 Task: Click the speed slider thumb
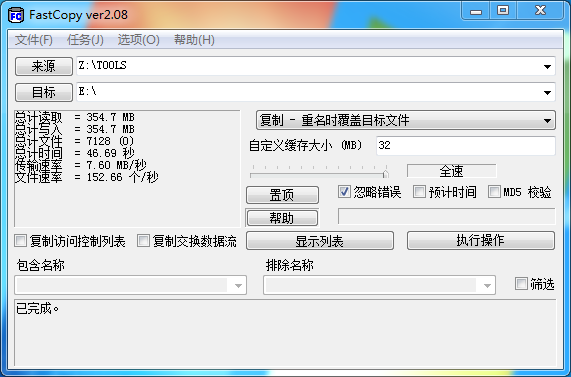[385, 174]
